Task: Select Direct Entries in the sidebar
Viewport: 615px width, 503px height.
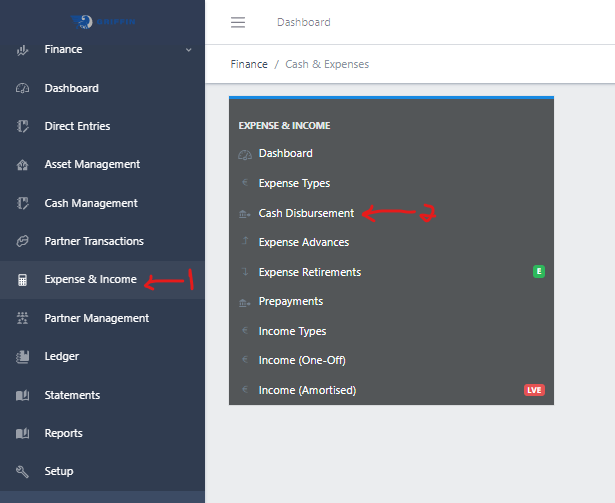Action: pos(77,127)
